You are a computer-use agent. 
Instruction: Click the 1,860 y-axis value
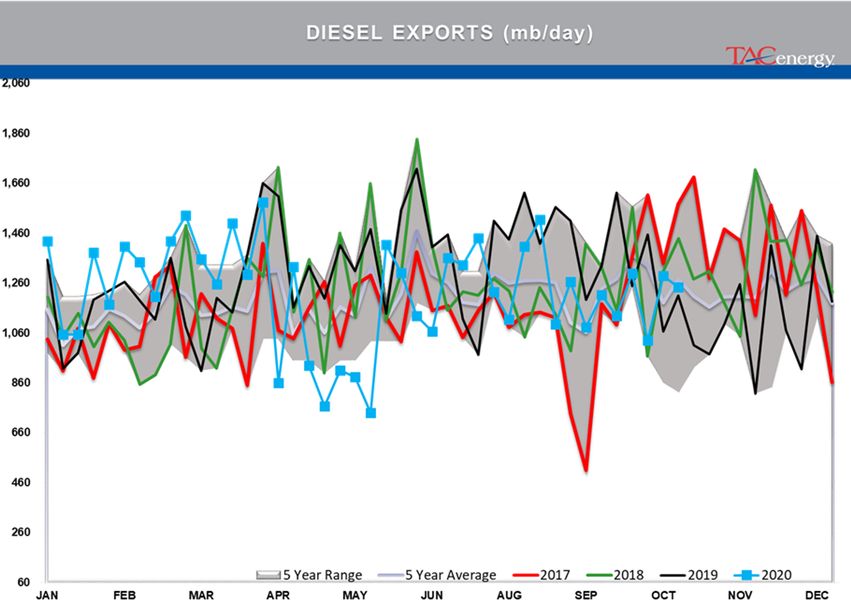(16, 133)
